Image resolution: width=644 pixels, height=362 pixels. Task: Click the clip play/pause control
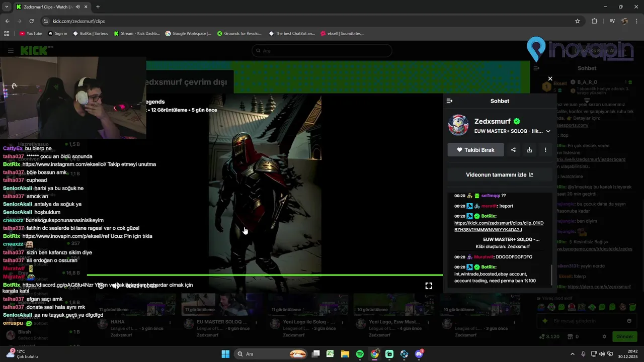(101, 286)
